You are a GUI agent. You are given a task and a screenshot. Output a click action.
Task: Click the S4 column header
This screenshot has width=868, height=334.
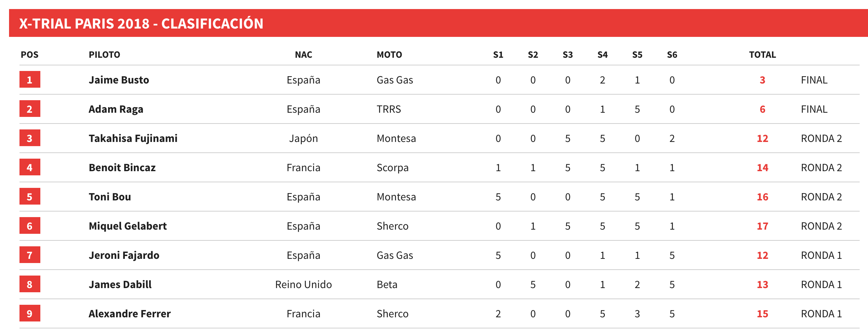(x=602, y=55)
